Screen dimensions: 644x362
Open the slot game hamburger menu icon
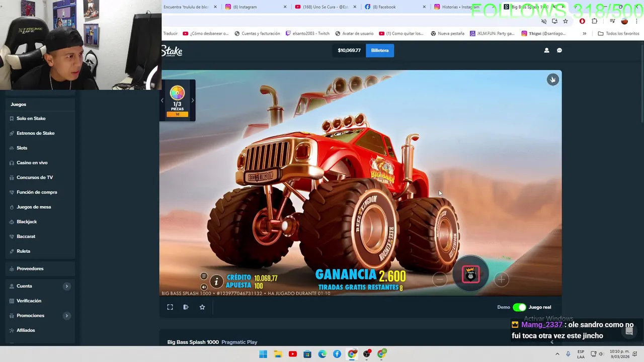[204, 276]
